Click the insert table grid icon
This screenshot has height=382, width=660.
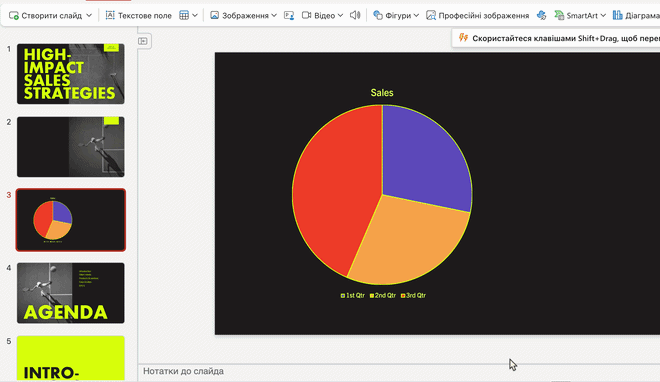pos(184,16)
